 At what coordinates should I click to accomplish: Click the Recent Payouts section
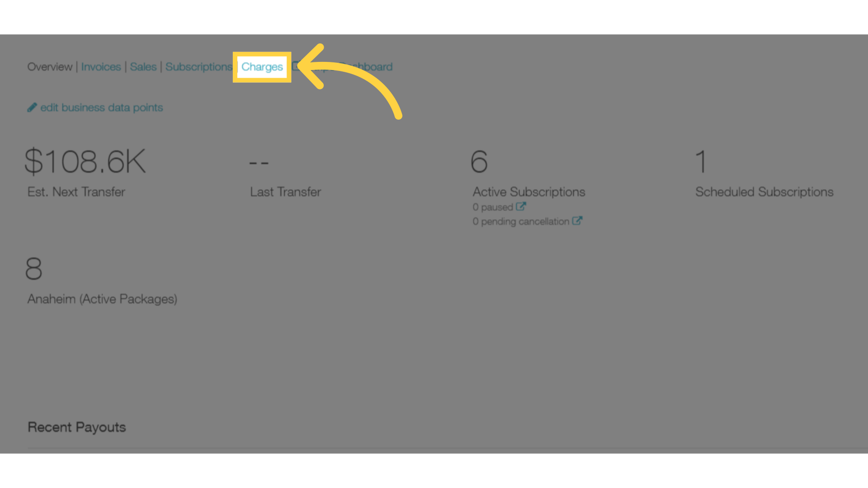[x=75, y=427]
